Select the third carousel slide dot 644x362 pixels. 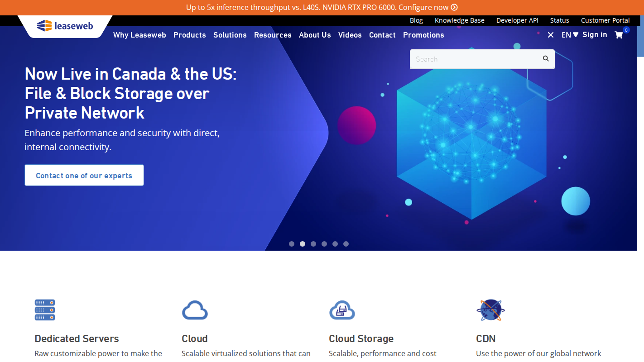pos(313,244)
